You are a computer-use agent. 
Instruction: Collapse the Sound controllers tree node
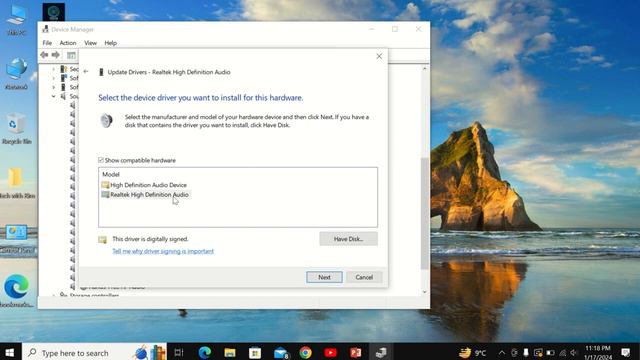tap(53, 96)
